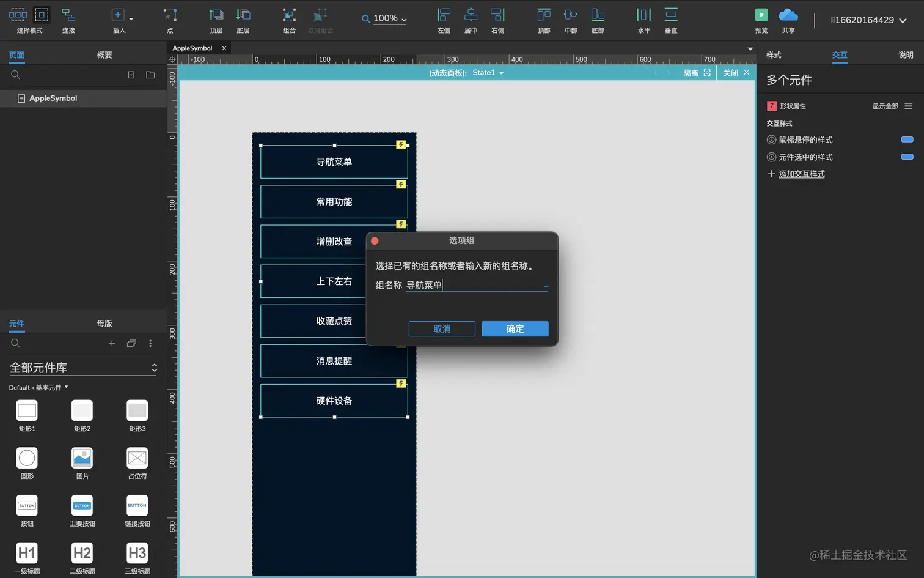Align selection left with 左侧
This screenshot has width=924, height=578.
click(x=444, y=20)
